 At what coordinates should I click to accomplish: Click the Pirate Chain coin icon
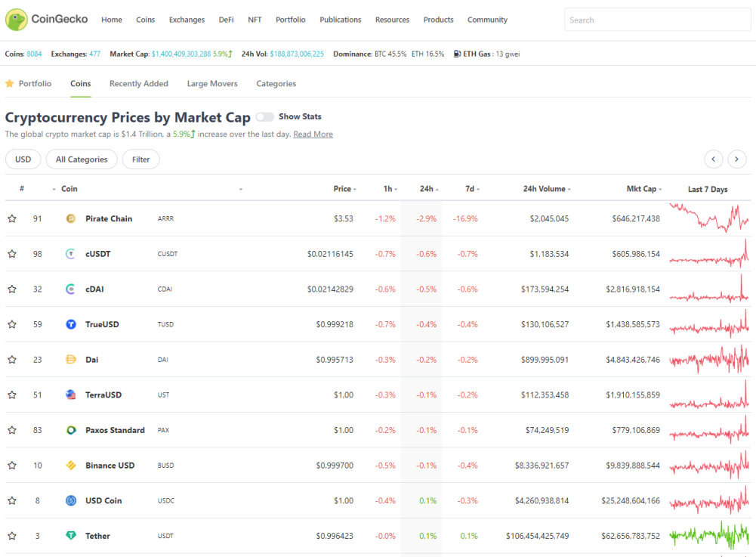[x=71, y=218]
